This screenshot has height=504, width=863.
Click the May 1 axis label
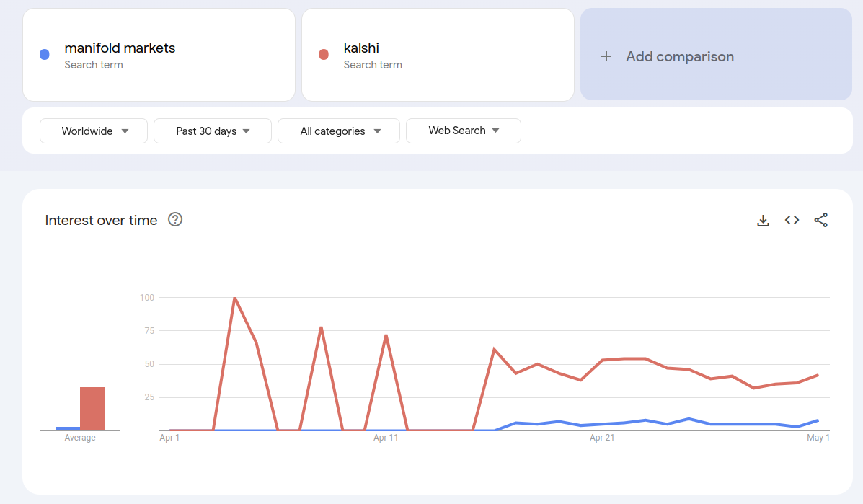(x=818, y=438)
